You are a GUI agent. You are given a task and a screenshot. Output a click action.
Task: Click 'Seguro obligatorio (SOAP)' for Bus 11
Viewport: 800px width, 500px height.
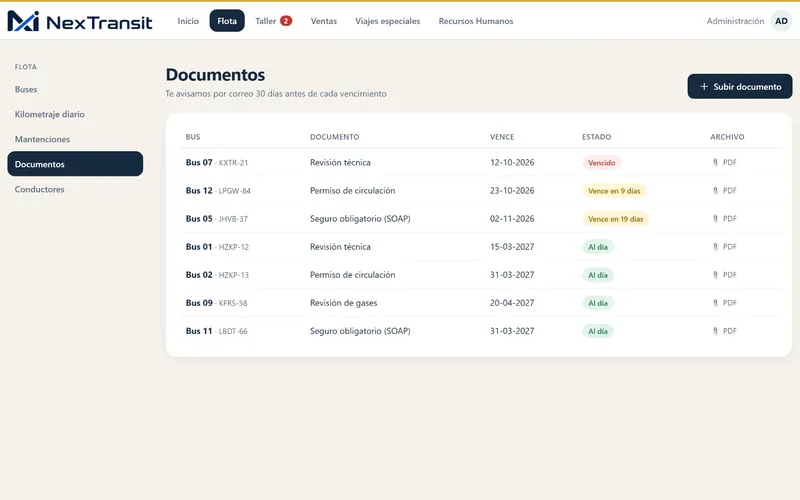point(360,331)
